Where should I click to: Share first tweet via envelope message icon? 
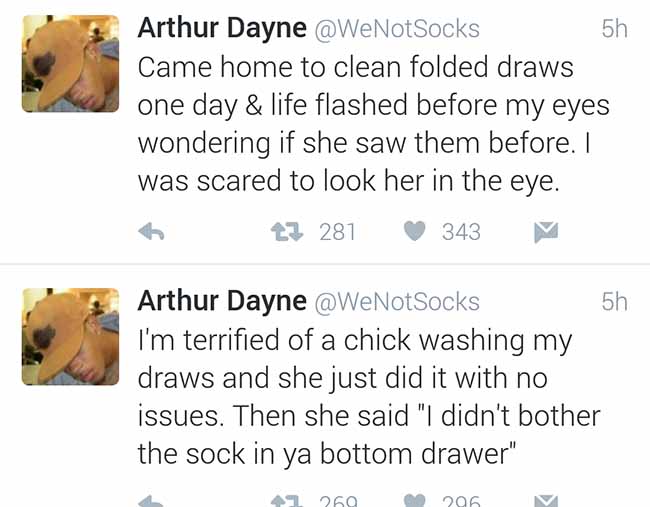546,232
